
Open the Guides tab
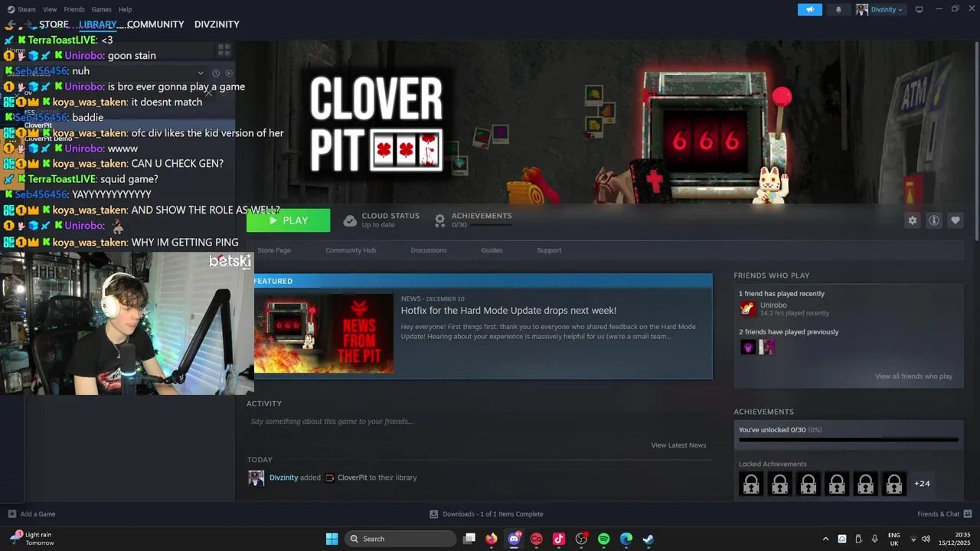(x=492, y=250)
